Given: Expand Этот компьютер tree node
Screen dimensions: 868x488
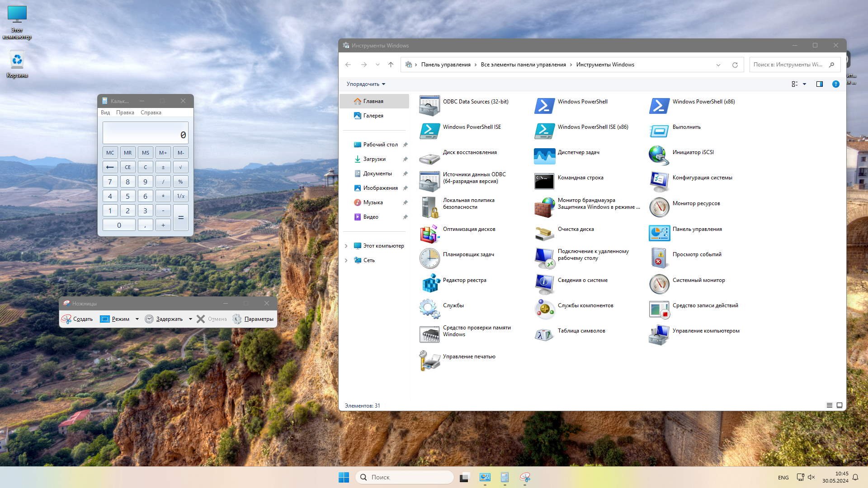Looking at the screenshot, I should 346,246.
